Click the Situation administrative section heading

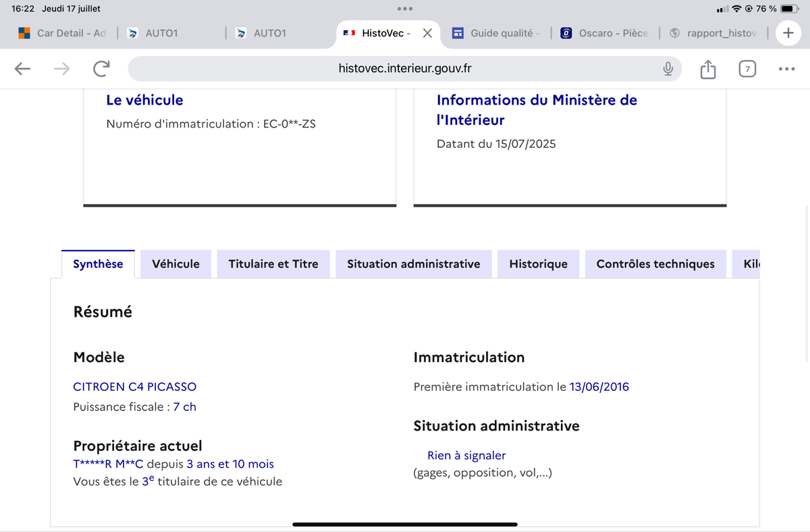point(497,426)
